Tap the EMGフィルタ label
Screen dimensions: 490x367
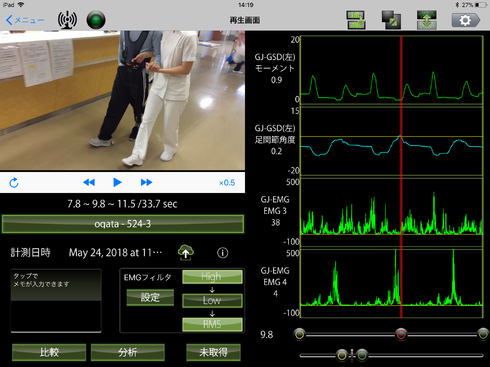click(x=148, y=277)
